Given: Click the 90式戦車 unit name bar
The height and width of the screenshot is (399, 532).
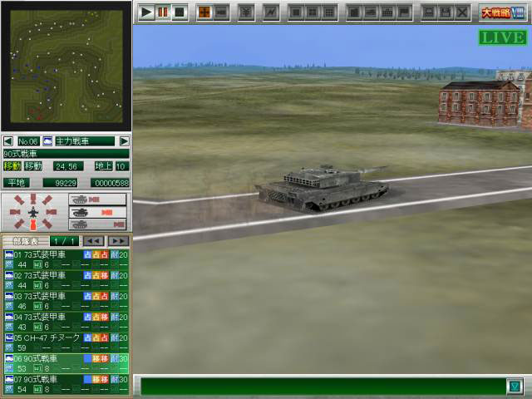Looking at the screenshot, I should (66, 154).
